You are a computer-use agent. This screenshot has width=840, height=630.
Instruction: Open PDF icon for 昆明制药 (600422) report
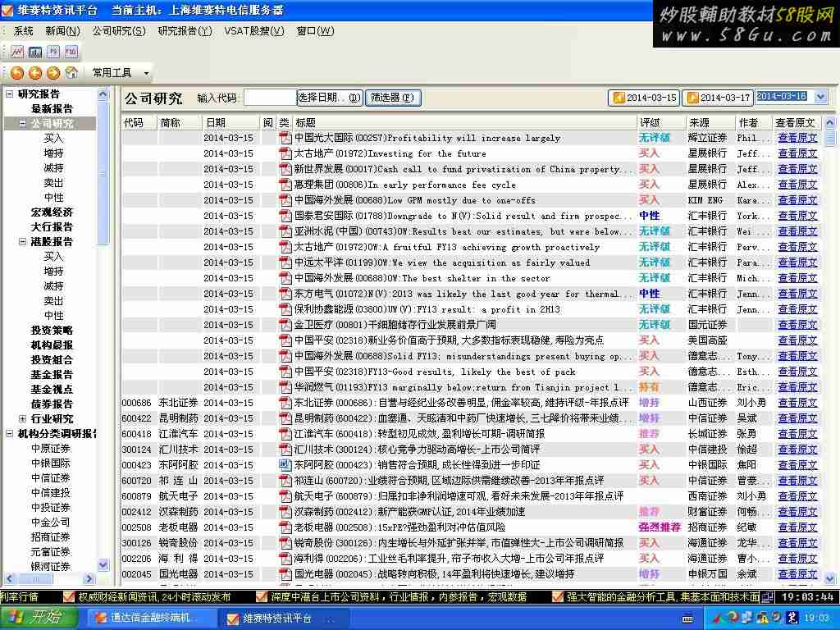[285, 418]
